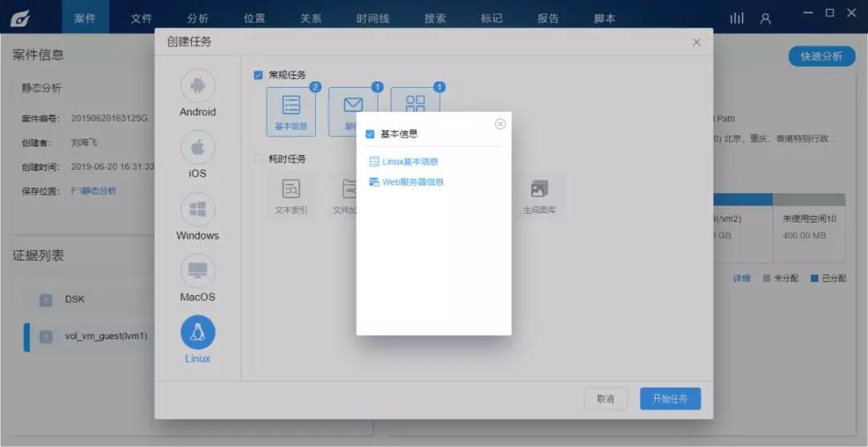This screenshot has height=447, width=868.
Task: Select the Linux platform icon
Action: [x=198, y=332]
